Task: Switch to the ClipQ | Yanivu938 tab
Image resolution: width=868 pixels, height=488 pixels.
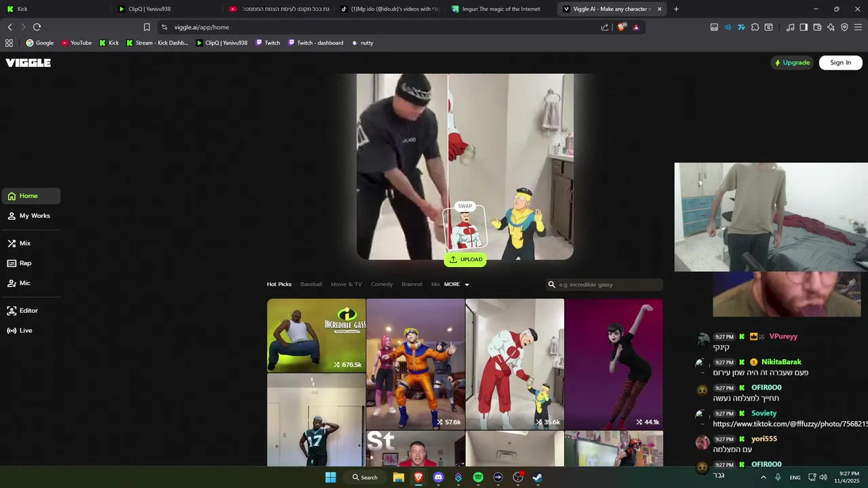Action: [167, 9]
